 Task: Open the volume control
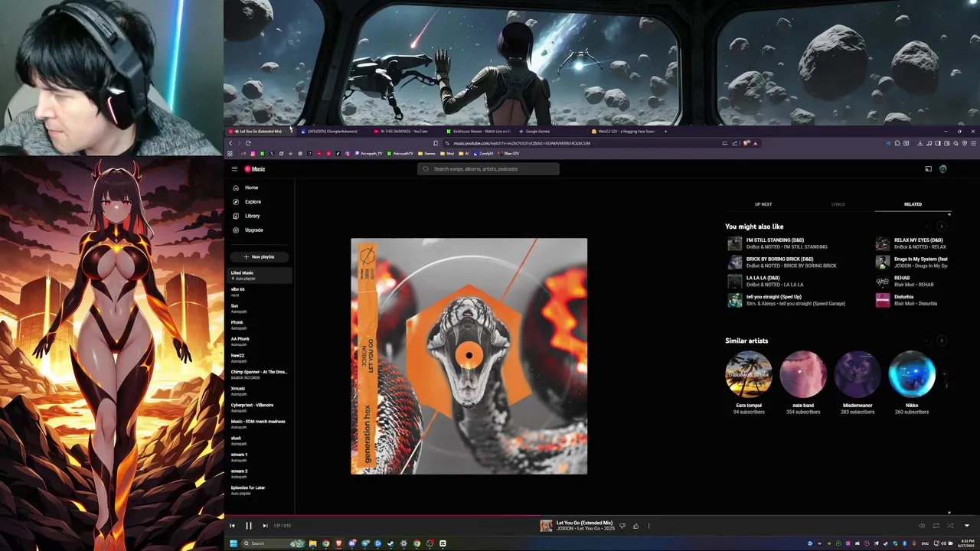(x=921, y=526)
